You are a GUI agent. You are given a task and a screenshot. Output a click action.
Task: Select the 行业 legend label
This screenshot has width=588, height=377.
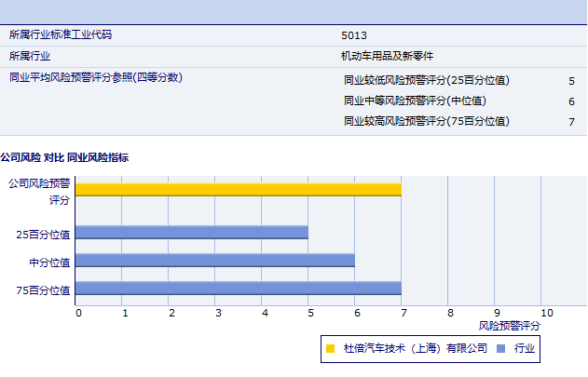(x=524, y=349)
